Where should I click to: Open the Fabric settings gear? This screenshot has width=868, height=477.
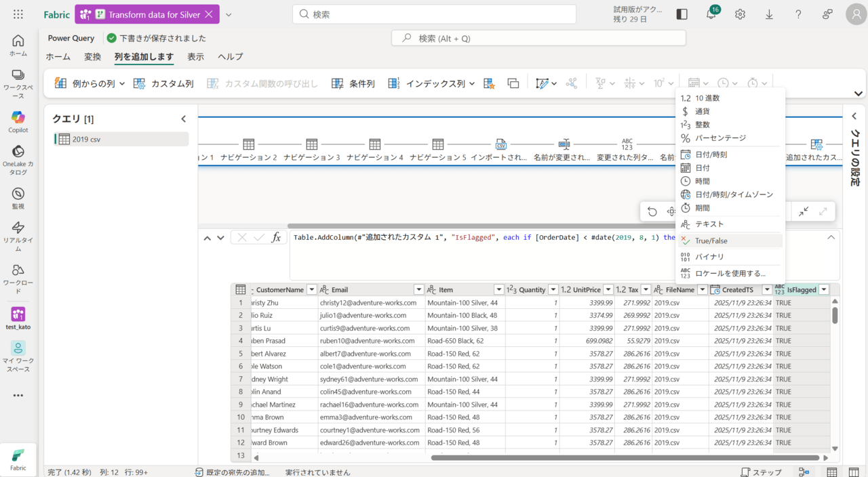click(x=740, y=14)
